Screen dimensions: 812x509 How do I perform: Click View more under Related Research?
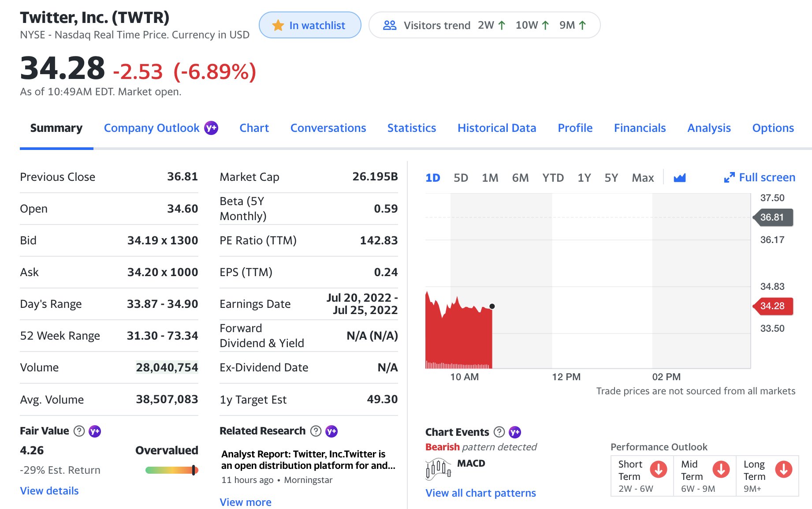pyautogui.click(x=246, y=502)
